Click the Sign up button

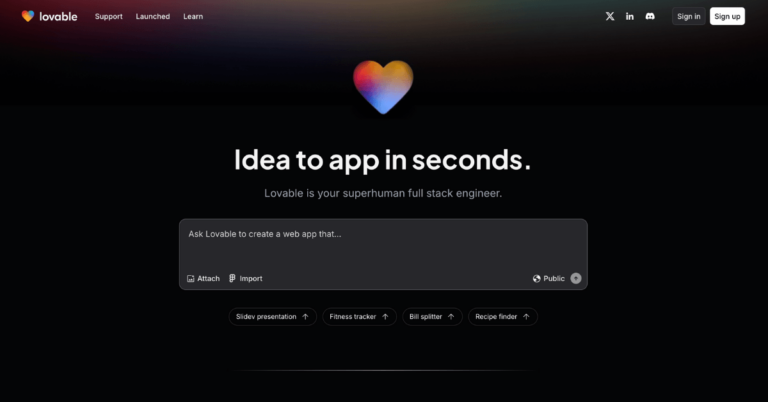(727, 16)
